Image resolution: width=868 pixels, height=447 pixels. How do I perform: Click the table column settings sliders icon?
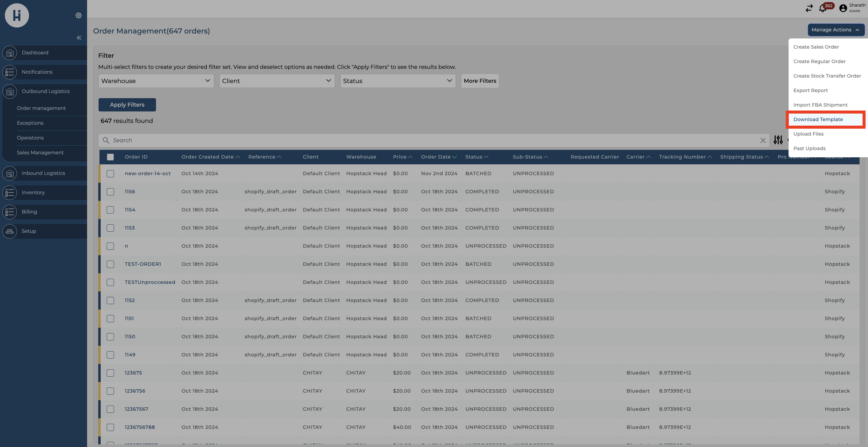[778, 140]
